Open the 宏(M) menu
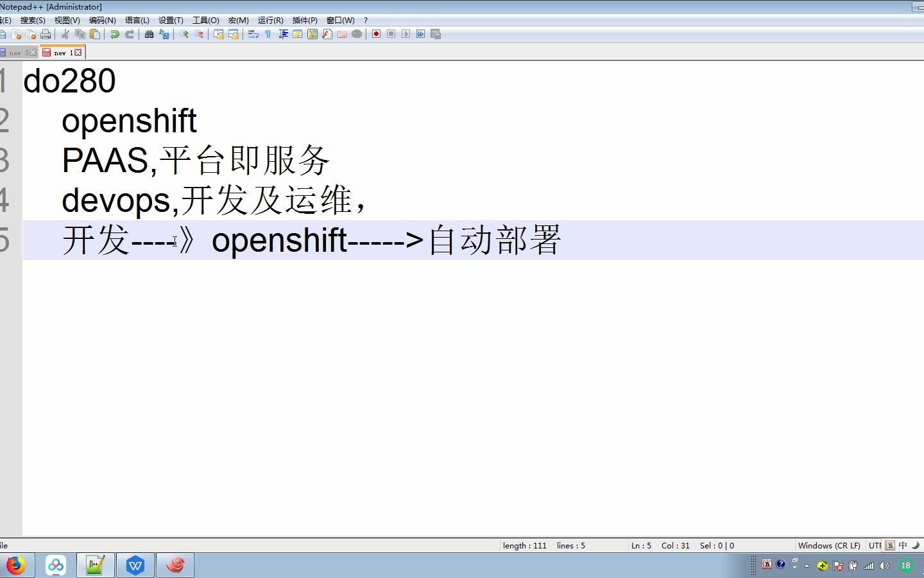 pos(239,21)
